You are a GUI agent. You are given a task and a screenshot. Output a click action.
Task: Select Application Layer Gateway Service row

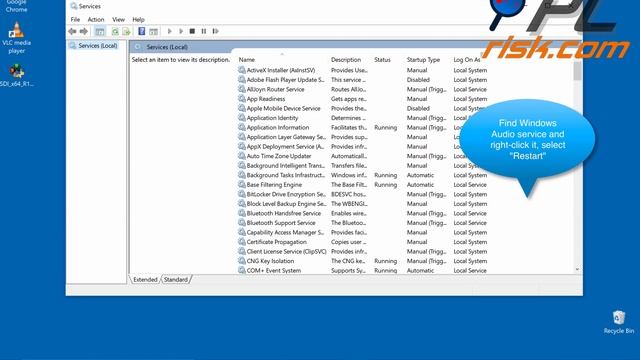pyautogui.click(x=362, y=137)
